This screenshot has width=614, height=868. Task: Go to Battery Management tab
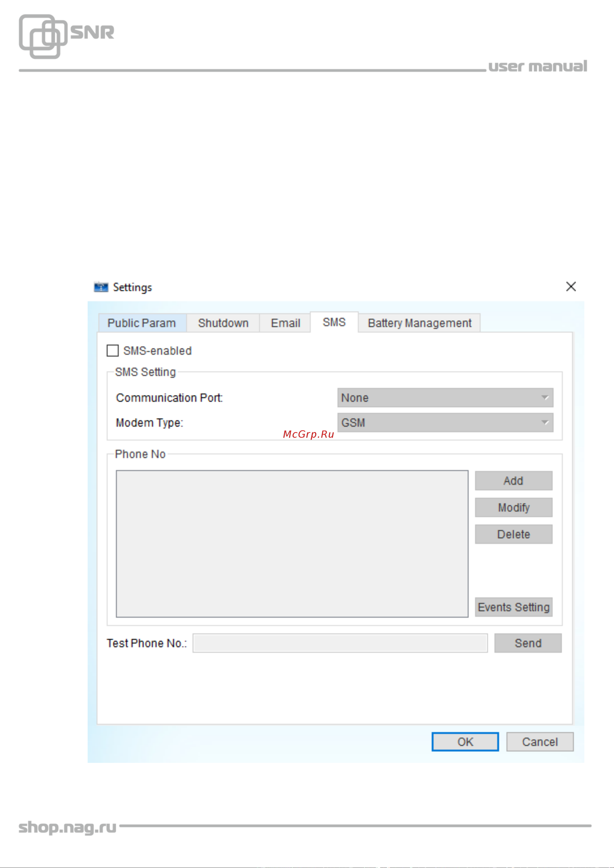[x=419, y=323]
